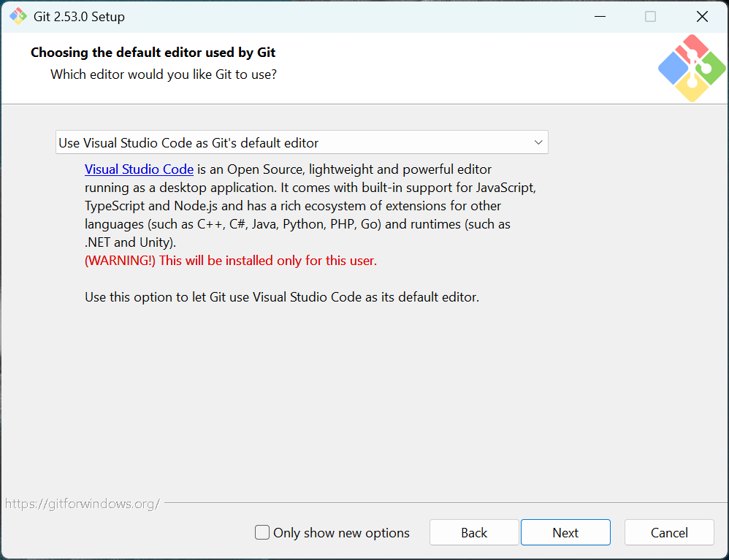Go to the previous page with Back
The height and width of the screenshot is (560, 729).
(x=474, y=532)
